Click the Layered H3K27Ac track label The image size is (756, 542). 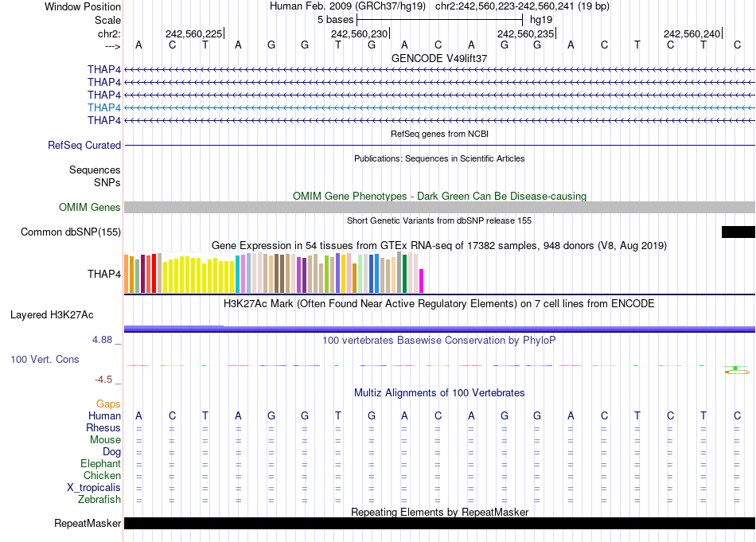pos(52,315)
